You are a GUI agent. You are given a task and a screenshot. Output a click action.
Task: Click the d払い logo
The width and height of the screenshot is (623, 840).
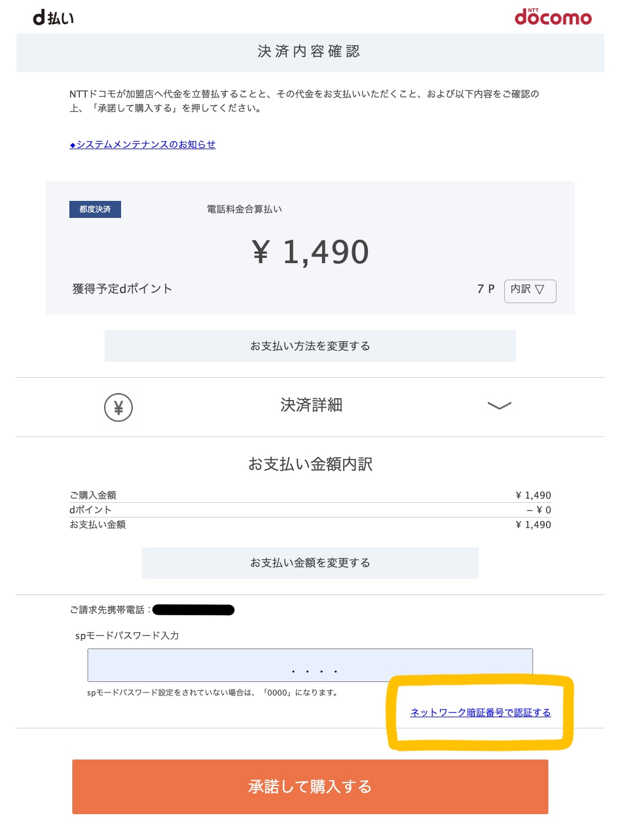click(53, 18)
